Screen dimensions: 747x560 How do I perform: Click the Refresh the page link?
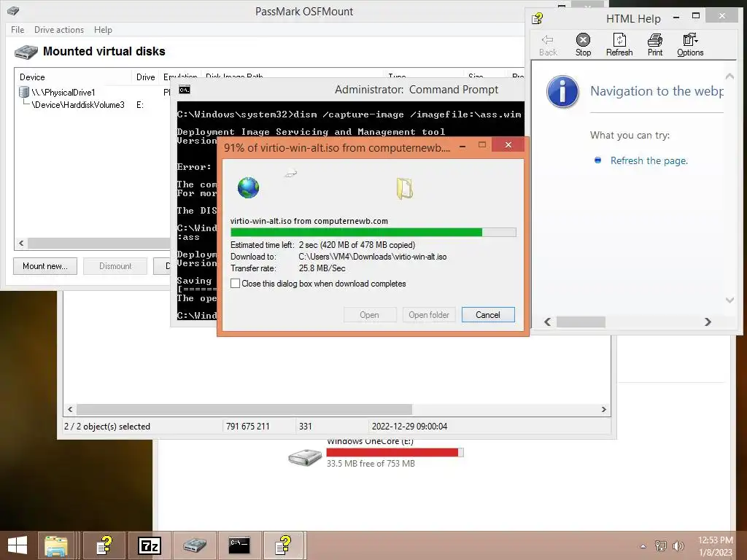[x=649, y=160]
